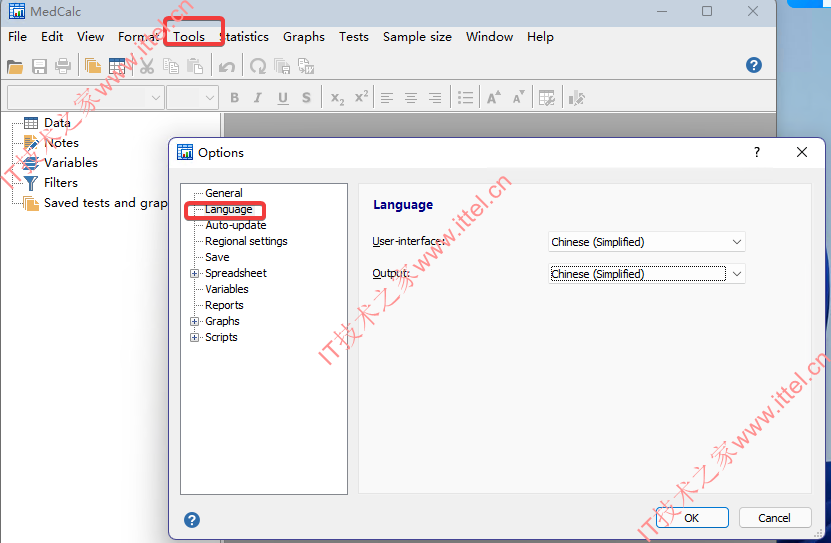
Task: Cancel the Options dialog
Action: tap(774, 518)
